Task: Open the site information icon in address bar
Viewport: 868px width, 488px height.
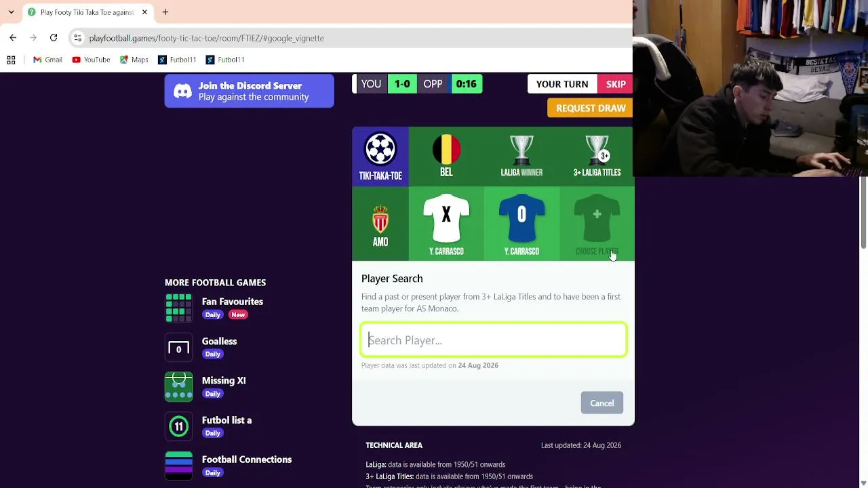Action: point(77,38)
